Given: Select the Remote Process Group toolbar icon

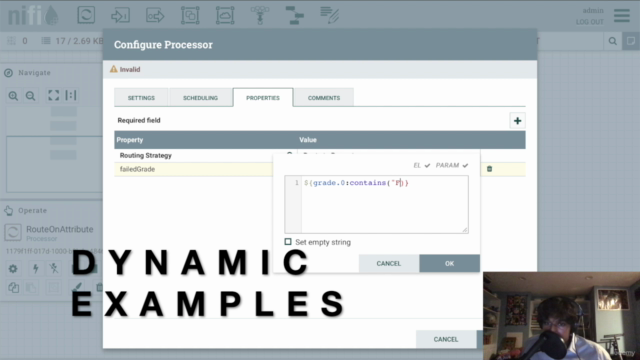Looking at the screenshot, I should [x=225, y=15].
